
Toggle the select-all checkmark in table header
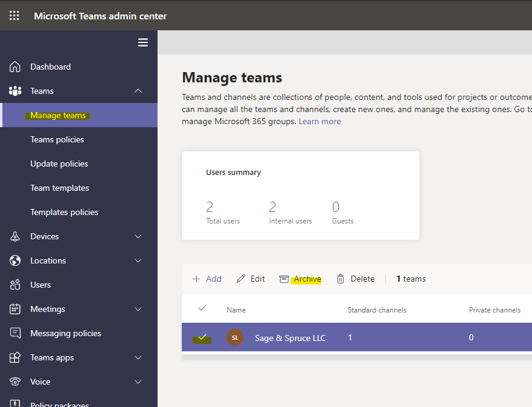coord(202,308)
